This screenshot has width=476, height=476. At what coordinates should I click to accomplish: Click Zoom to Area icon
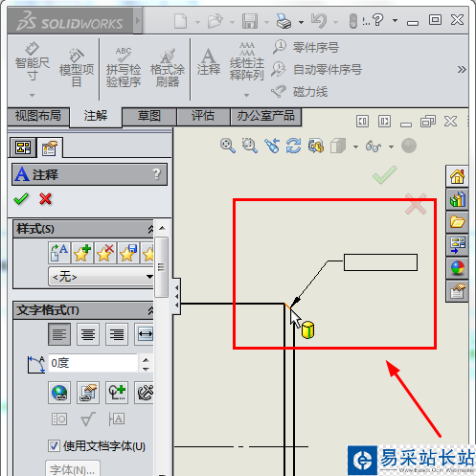coord(249,146)
